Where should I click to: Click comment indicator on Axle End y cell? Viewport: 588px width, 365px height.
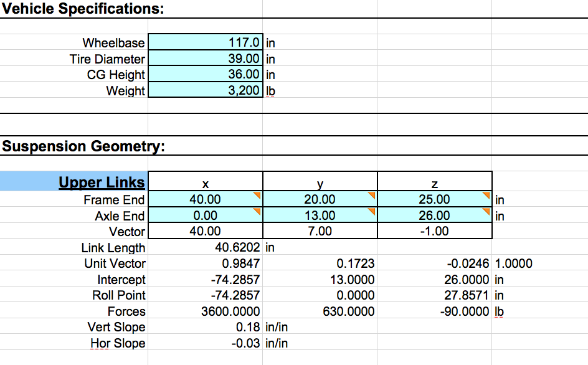[x=372, y=211]
